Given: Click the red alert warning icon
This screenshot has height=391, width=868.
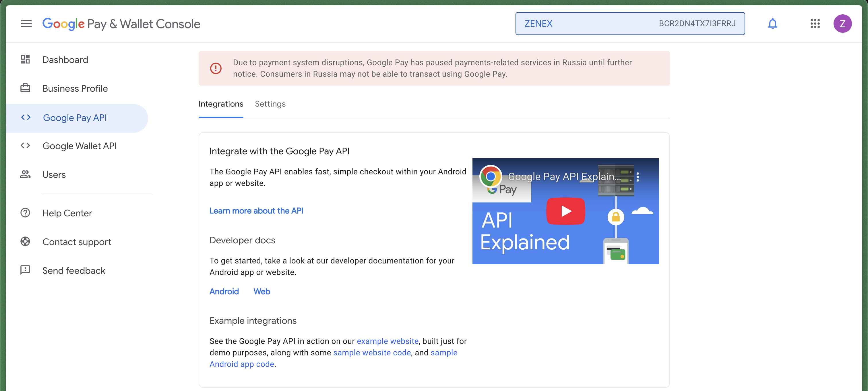Looking at the screenshot, I should (216, 68).
